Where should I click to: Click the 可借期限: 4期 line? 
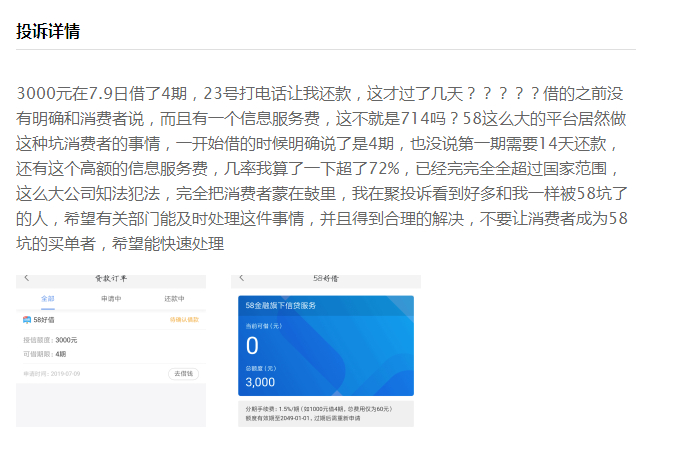[45, 354]
